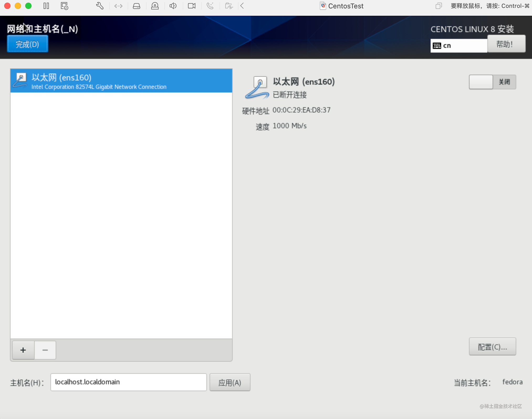The height and width of the screenshot is (419, 532).
Task: Click the network adapter arrows icon
Action: coord(118,6)
